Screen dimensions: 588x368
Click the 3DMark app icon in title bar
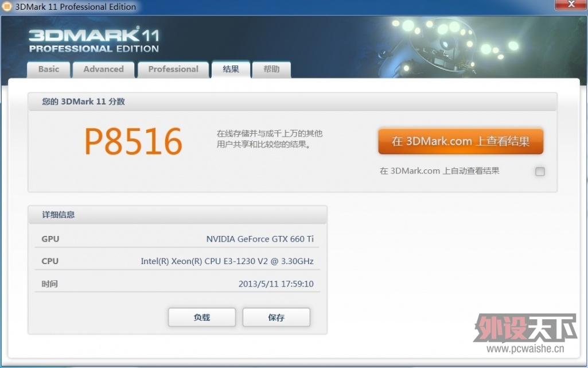6,6
